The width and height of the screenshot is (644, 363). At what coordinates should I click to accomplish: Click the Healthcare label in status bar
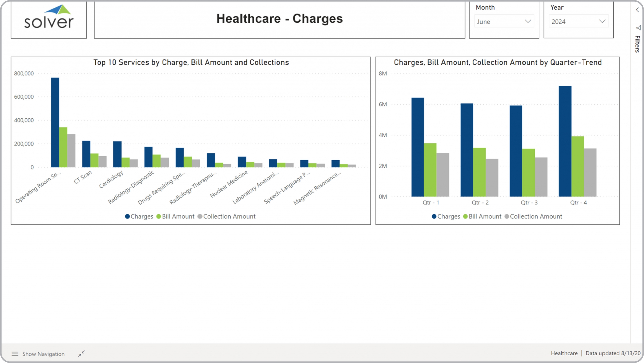[x=564, y=353]
